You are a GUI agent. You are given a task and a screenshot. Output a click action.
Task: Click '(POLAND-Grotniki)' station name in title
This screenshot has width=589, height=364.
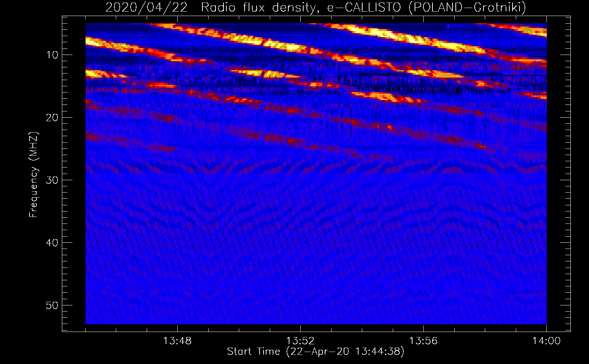point(467,7)
